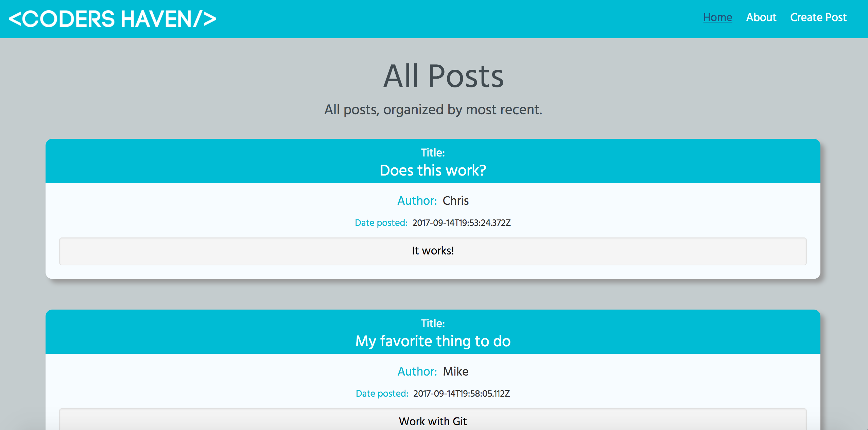Go to the About page
868x430 pixels.
coord(761,17)
